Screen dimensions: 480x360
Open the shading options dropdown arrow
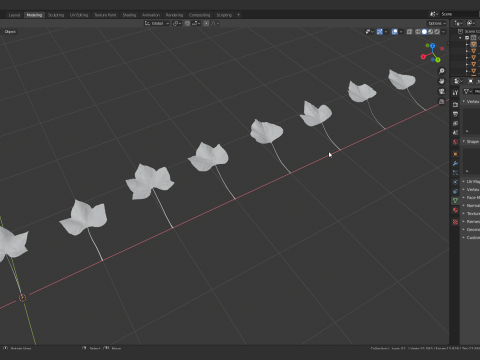443,32
